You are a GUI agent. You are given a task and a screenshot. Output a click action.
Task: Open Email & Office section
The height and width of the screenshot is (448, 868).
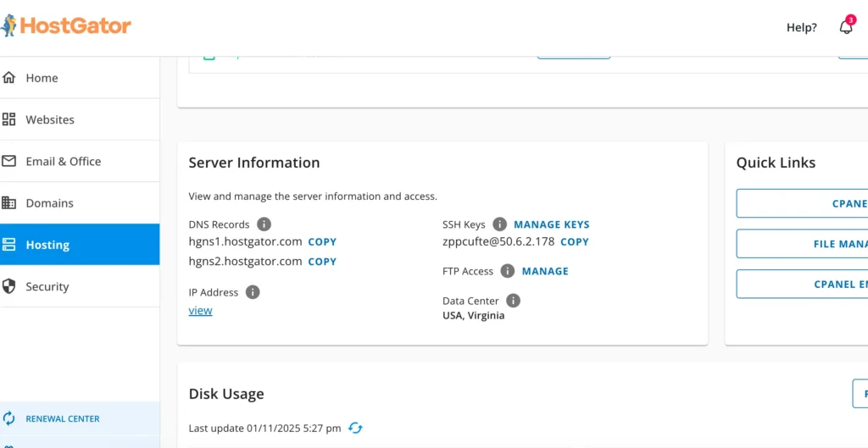tap(63, 161)
